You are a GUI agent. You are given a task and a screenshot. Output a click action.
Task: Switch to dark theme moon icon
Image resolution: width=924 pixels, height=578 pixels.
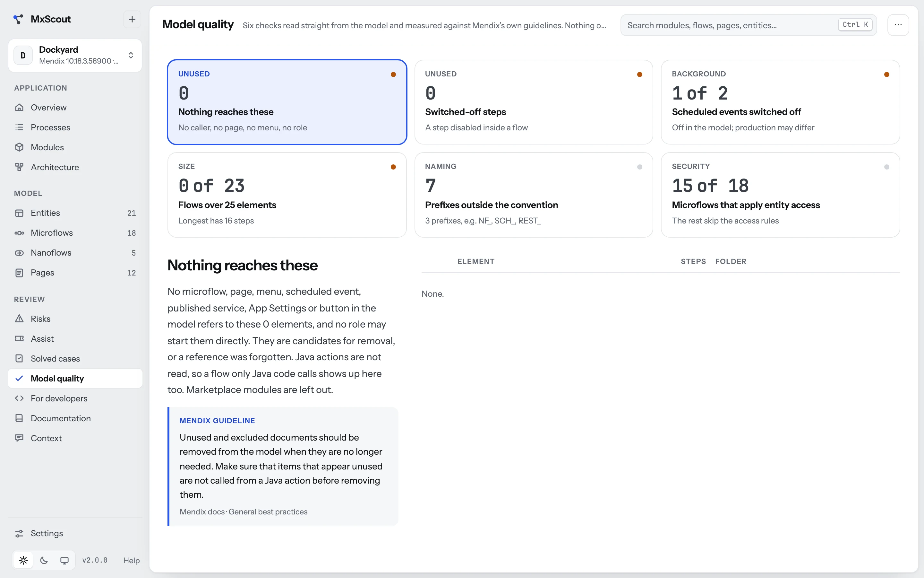point(44,560)
